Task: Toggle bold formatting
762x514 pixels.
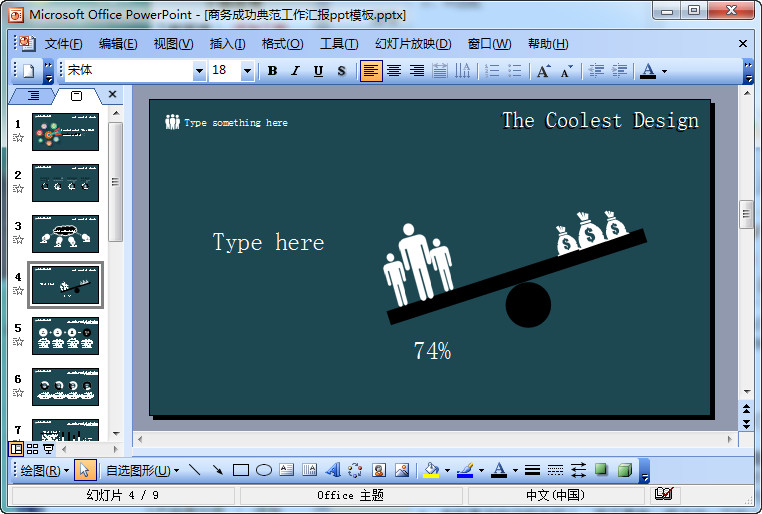Action: tap(272, 71)
